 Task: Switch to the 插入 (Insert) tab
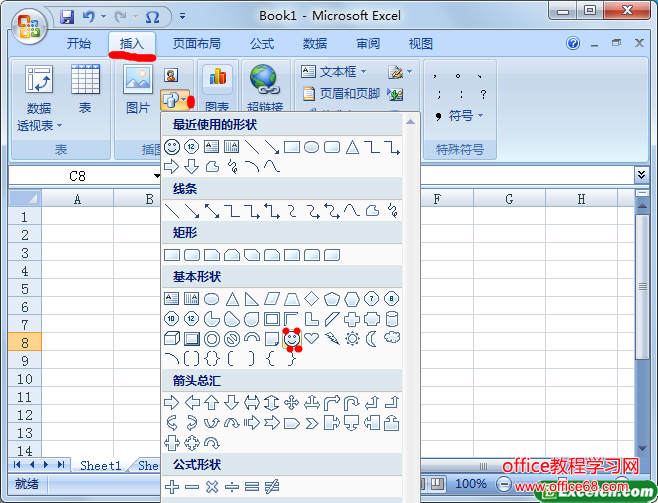(132, 44)
